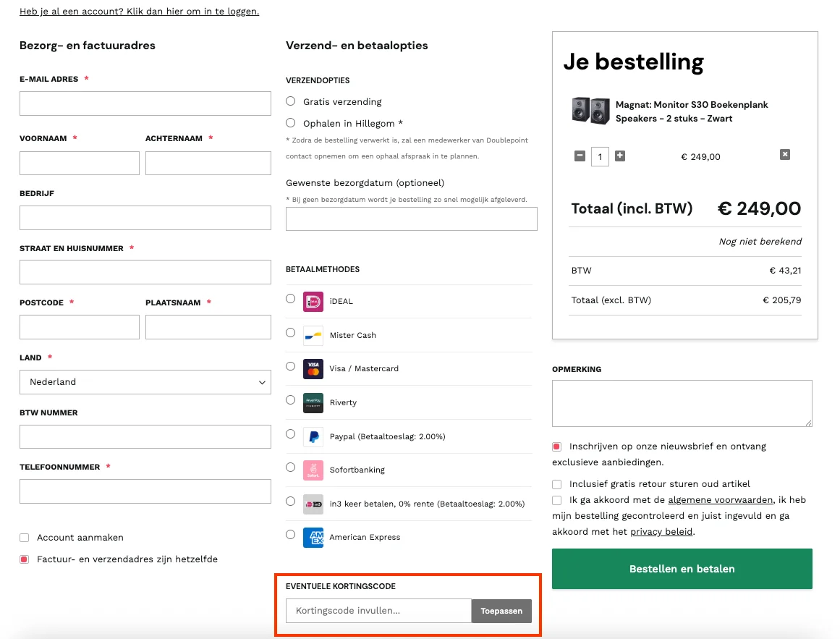840x639 pixels.
Task: Open the privacy beleid link
Action: coord(661,531)
